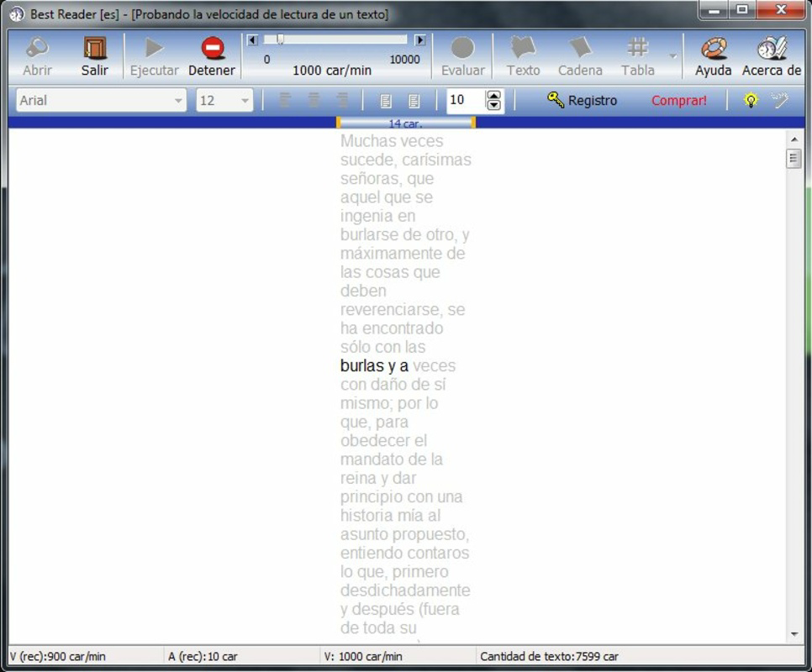812x672 pixels.
Task: Select the first line spacing icon
Action: 386,100
